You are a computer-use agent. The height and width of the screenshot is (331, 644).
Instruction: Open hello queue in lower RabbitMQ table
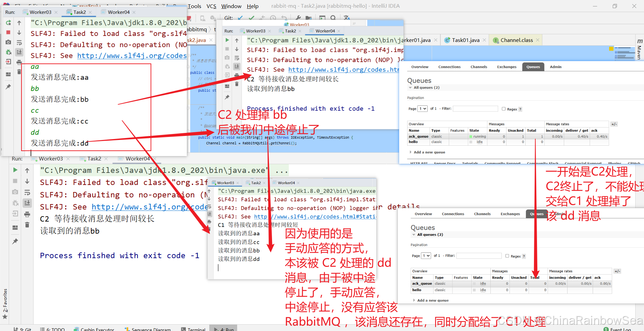pos(417,290)
